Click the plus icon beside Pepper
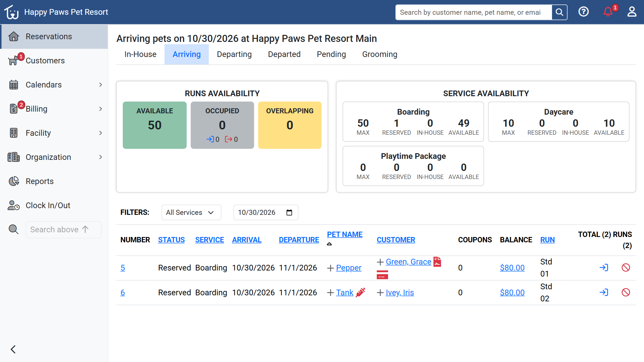The height and width of the screenshot is (362, 644). [330, 268]
